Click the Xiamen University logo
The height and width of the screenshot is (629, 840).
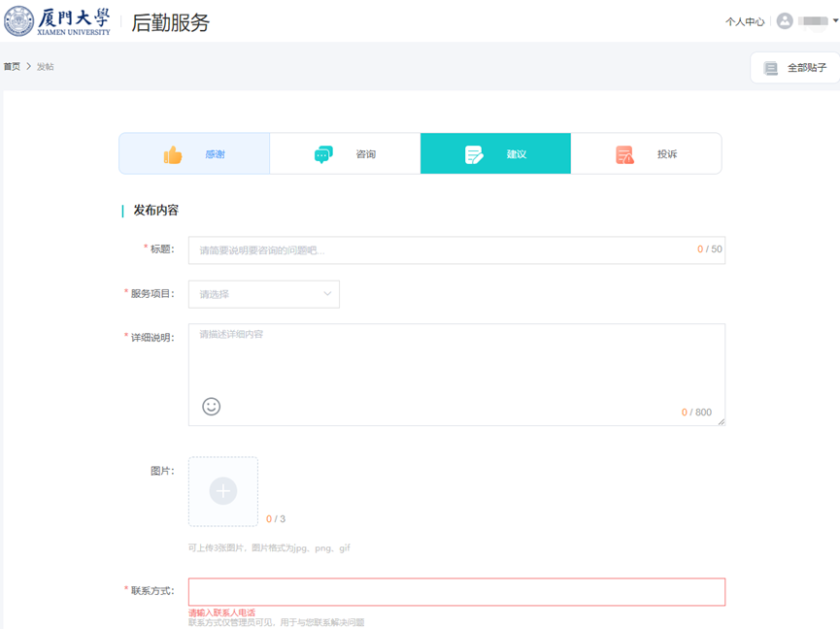[58, 21]
